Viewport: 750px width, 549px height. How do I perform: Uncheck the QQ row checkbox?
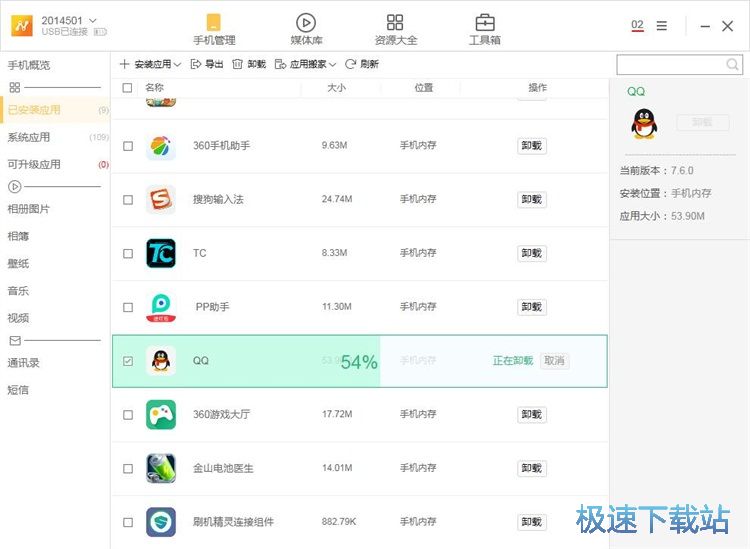tap(127, 361)
